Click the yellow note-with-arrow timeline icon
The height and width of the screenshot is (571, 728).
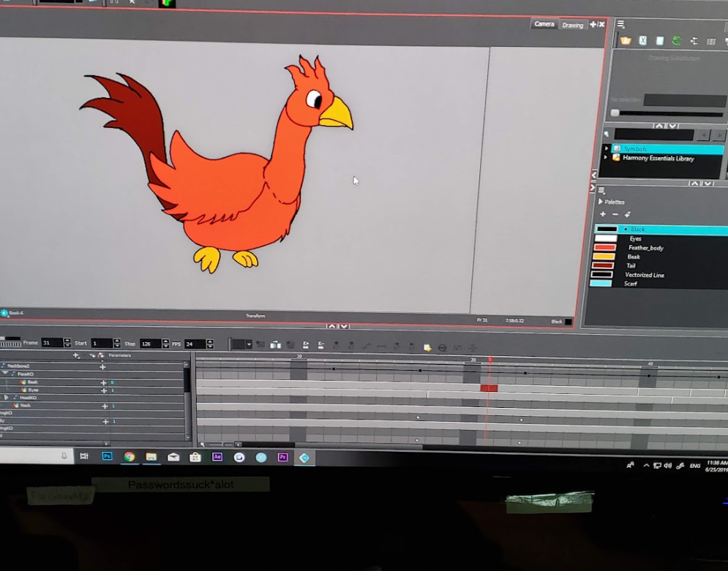click(x=427, y=347)
